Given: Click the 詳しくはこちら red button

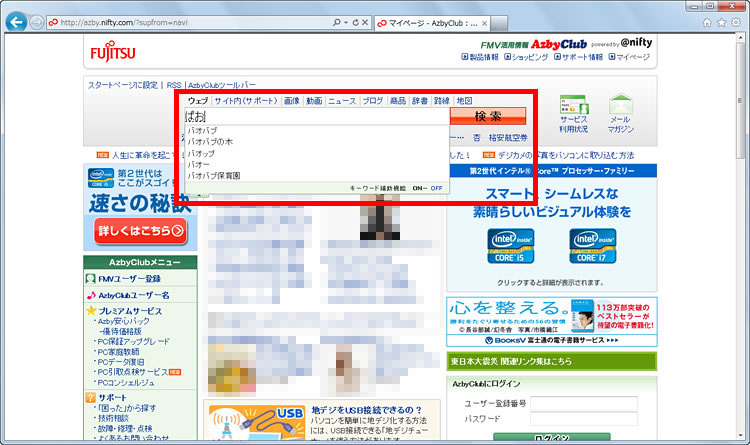Looking at the screenshot, I should click(140, 231).
